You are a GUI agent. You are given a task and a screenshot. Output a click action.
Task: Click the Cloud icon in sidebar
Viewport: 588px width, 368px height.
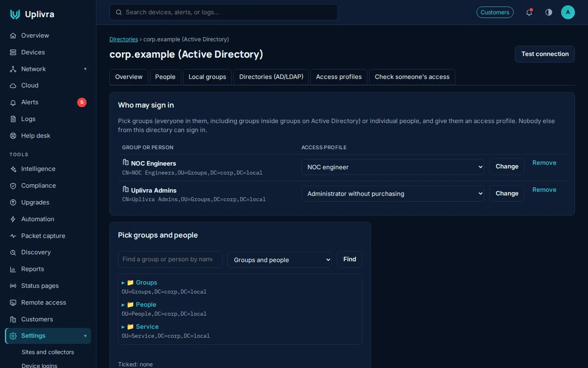pos(13,85)
